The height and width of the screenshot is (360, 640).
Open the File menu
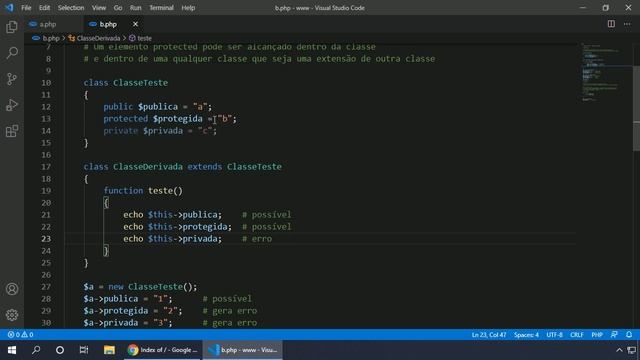coord(26,8)
